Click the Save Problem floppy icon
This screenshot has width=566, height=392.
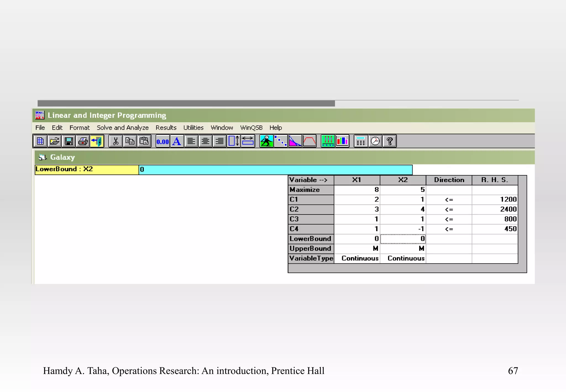[69, 141]
